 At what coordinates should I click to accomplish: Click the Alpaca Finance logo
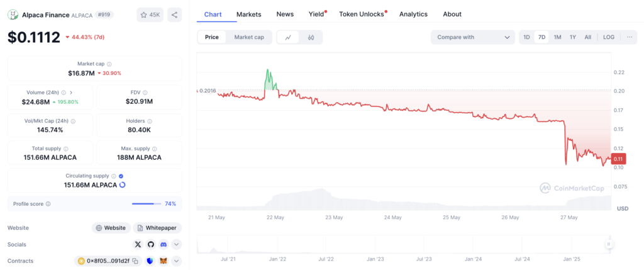[13, 15]
